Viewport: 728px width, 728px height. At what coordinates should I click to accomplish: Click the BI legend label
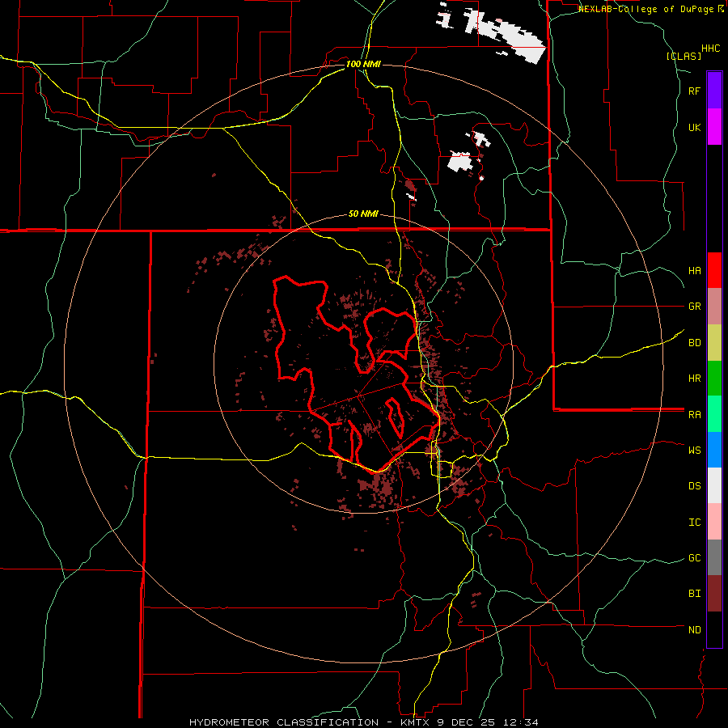pos(694,594)
